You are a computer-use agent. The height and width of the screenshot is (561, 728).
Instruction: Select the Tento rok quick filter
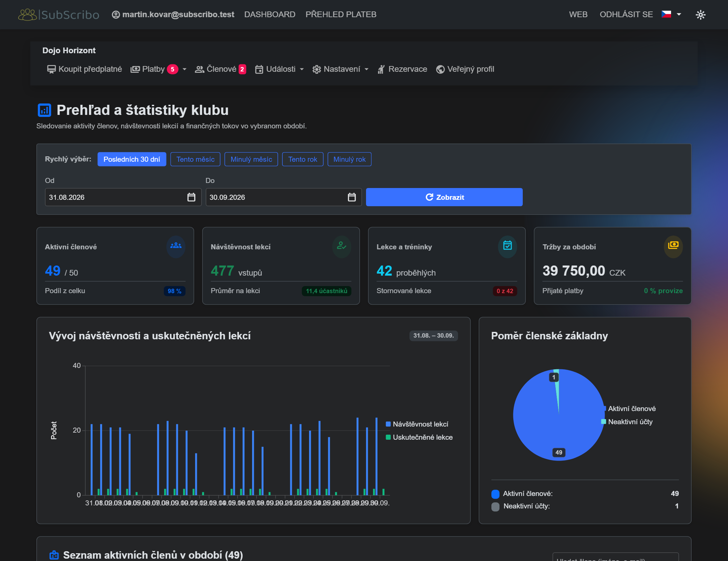click(303, 159)
